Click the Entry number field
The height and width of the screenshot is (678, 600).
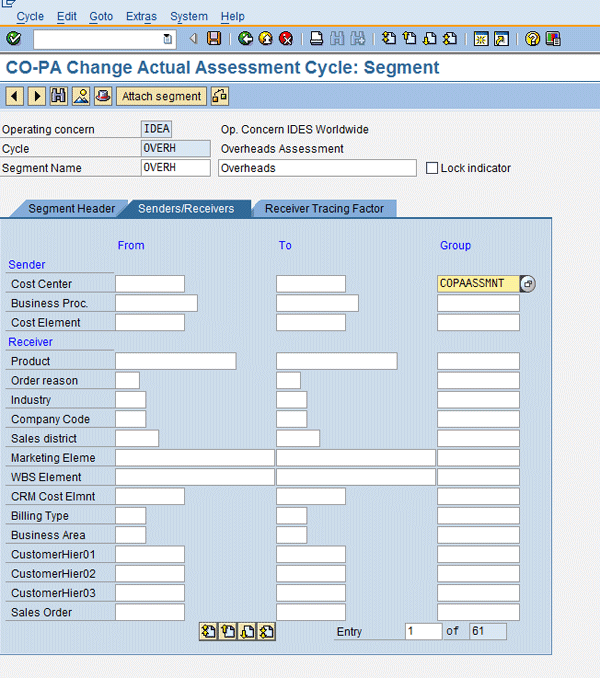(423, 632)
